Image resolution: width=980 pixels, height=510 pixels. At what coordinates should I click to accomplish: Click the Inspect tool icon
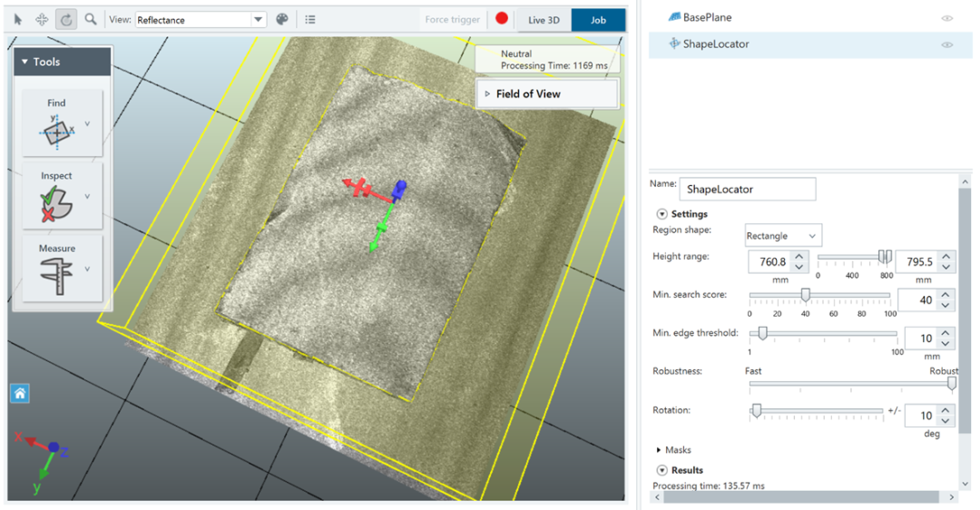click(x=56, y=204)
